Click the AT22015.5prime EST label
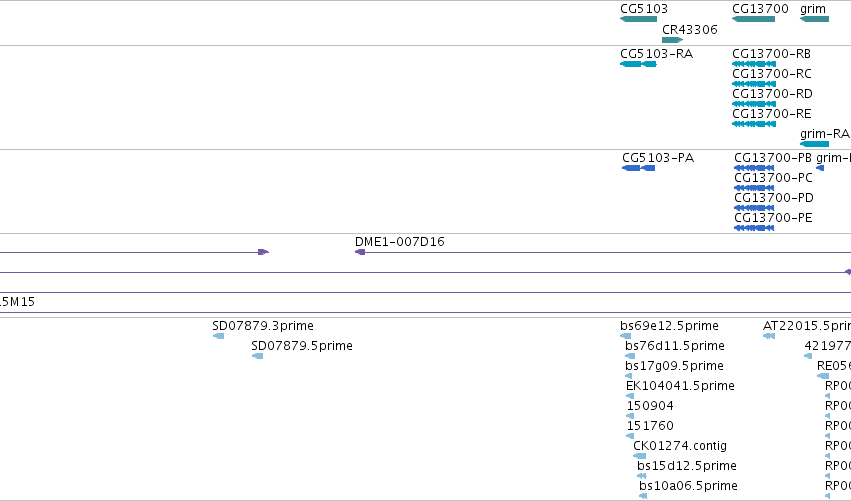This screenshot has width=851, height=501. point(806,326)
